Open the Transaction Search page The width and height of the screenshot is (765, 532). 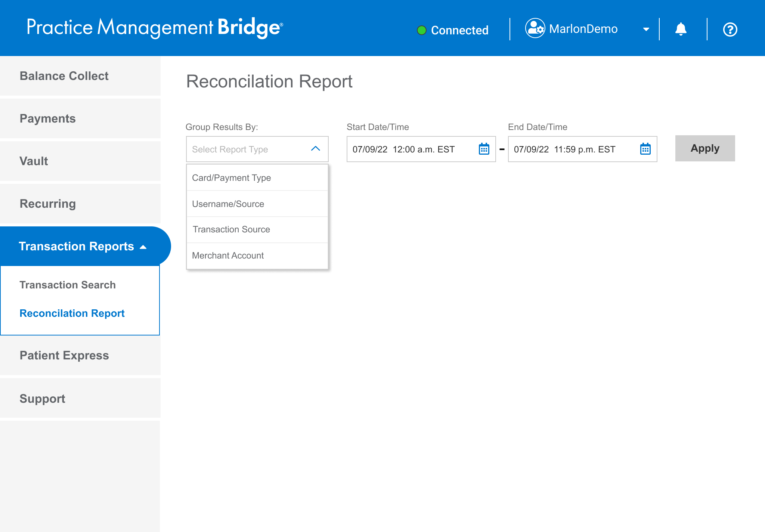tap(68, 285)
